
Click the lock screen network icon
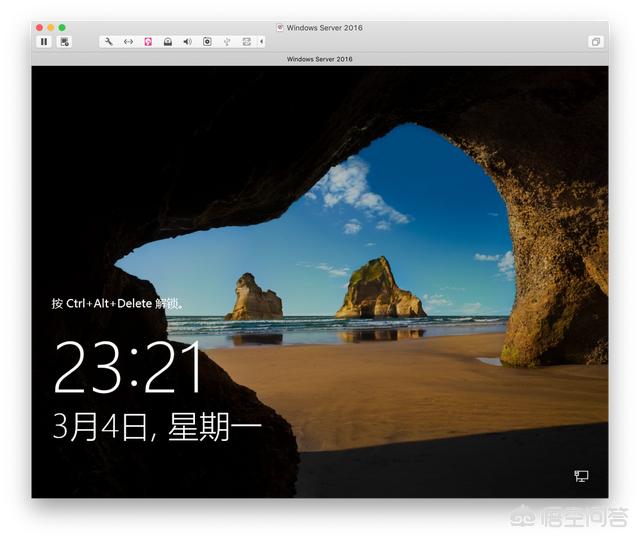[581, 476]
